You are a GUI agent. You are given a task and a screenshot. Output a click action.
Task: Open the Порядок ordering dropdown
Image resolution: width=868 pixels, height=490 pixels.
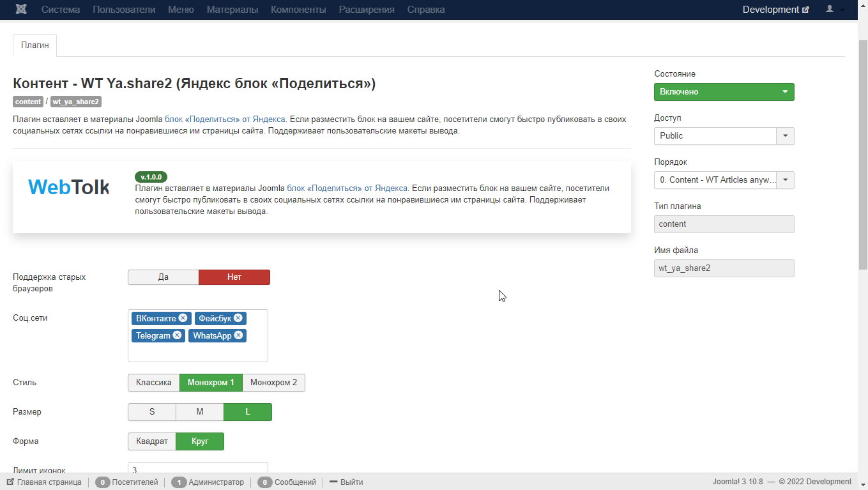724,180
